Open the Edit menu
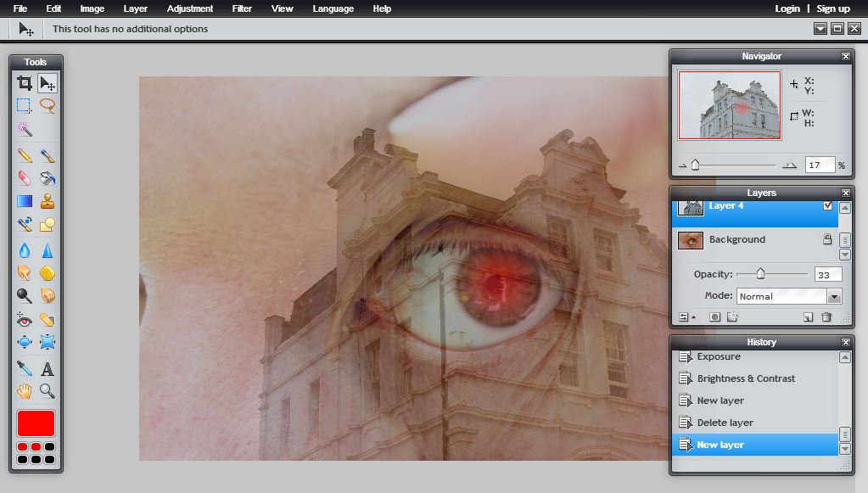The width and height of the screenshot is (868, 493). (53, 8)
